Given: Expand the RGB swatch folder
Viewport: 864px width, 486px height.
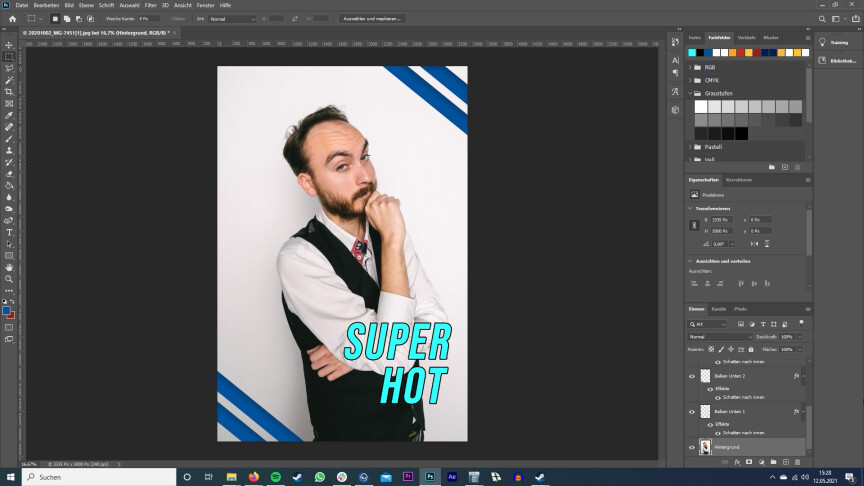Looking at the screenshot, I should coord(690,67).
